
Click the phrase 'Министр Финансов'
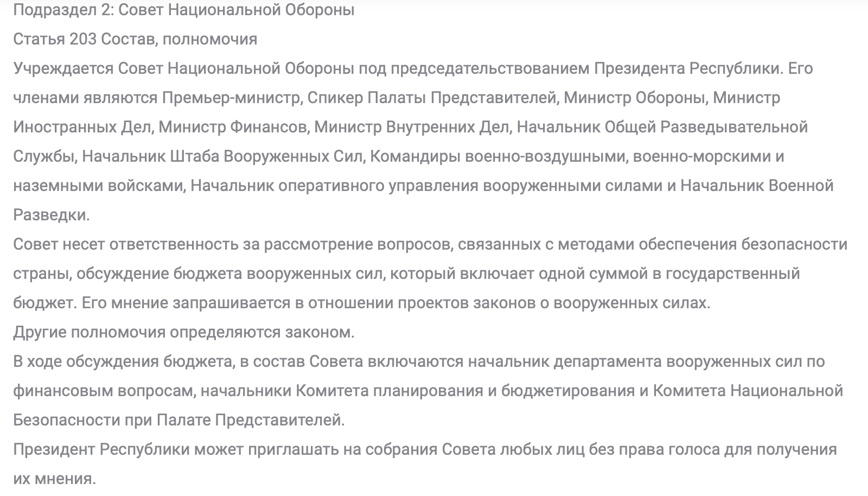pos(233,127)
